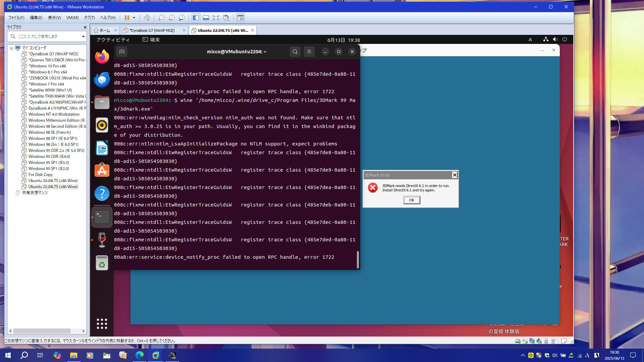Launch Thunderbird from the Ubuntu dock
The width and height of the screenshot is (644, 362).
tap(102, 79)
